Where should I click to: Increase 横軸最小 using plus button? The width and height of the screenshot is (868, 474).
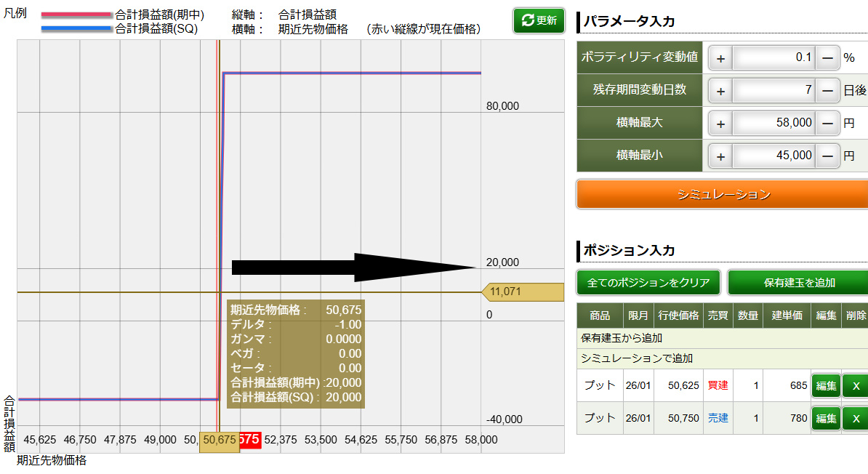(x=720, y=156)
